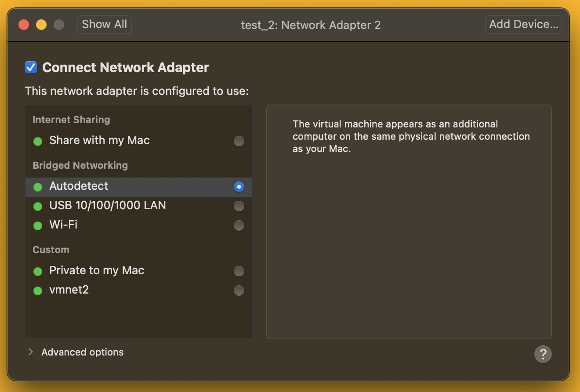580x392 pixels.
Task: Click the Internet Sharing section header
Action: [x=71, y=120]
